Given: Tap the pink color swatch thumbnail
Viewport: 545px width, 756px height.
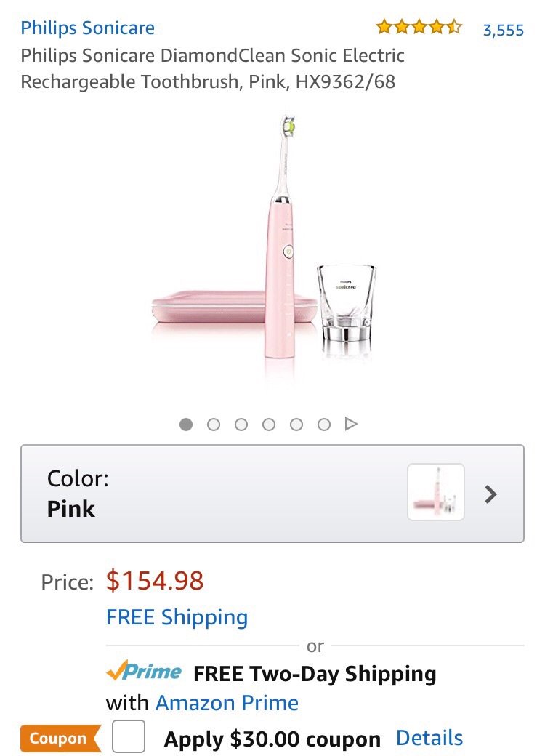Looking at the screenshot, I should (x=436, y=492).
